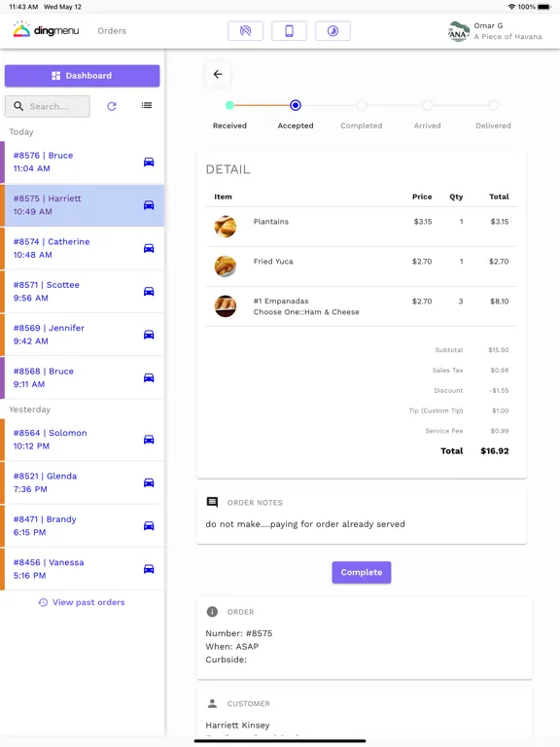Viewport: 560px width, 747px height.
Task: Open order #8574 Catherine
Action: click(82, 248)
